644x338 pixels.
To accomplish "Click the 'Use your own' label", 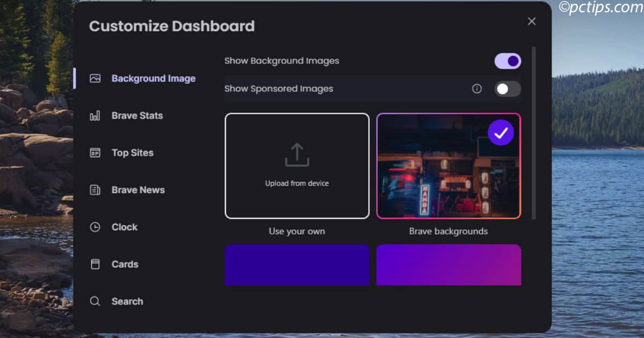I will (x=297, y=232).
